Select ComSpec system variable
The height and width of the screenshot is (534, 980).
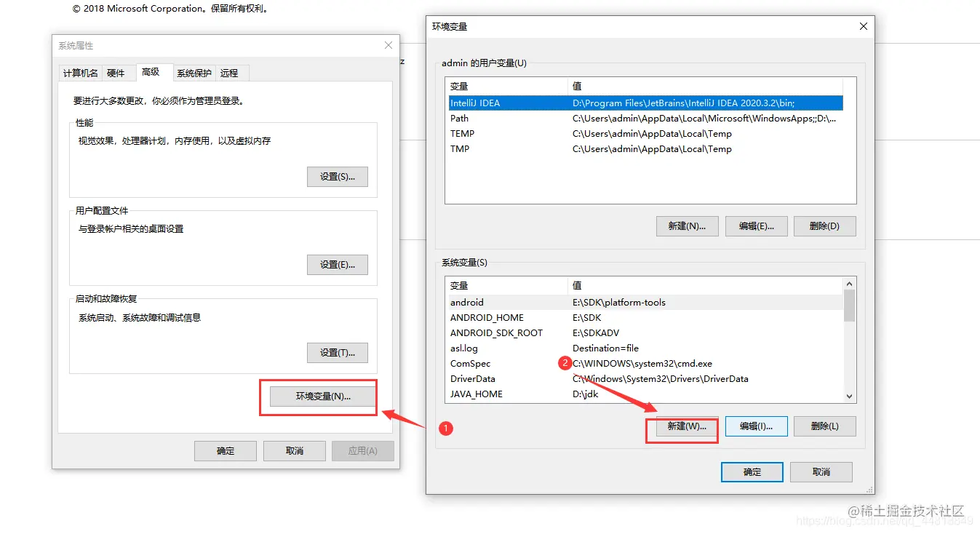(645, 364)
